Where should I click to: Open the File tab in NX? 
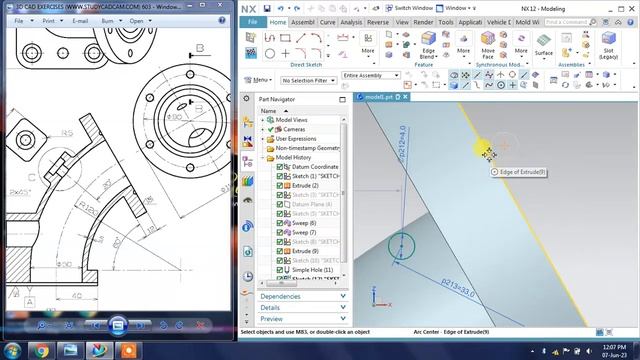(x=252, y=22)
